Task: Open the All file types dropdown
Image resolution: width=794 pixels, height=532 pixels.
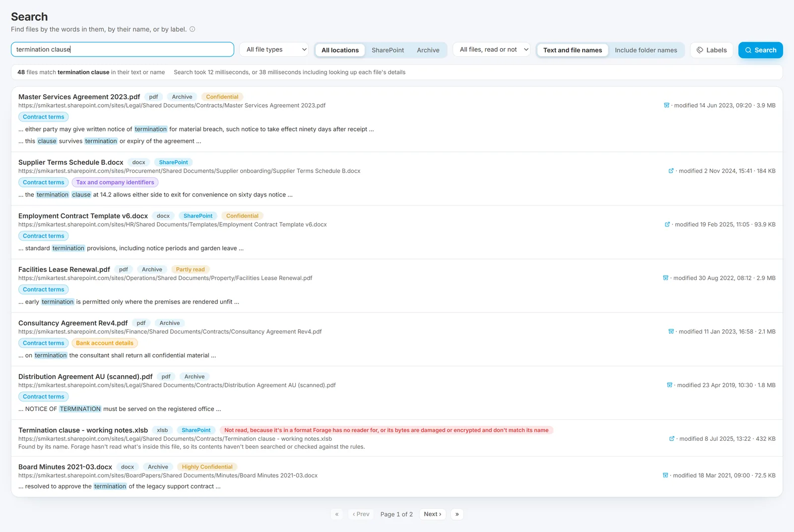Action: (x=274, y=50)
